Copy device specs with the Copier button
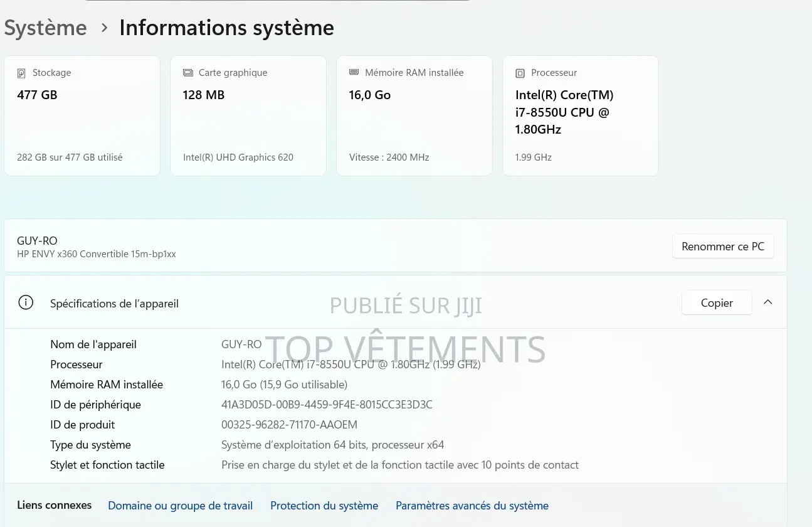This screenshot has height=527, width=812. 716,303
